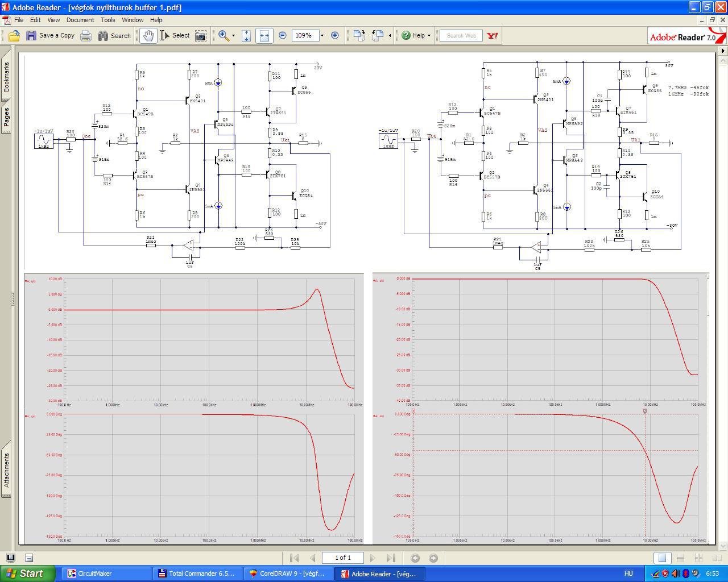Toggle Fit Page height view
This screenshot has height=582, width=728.
coord(246,35)
